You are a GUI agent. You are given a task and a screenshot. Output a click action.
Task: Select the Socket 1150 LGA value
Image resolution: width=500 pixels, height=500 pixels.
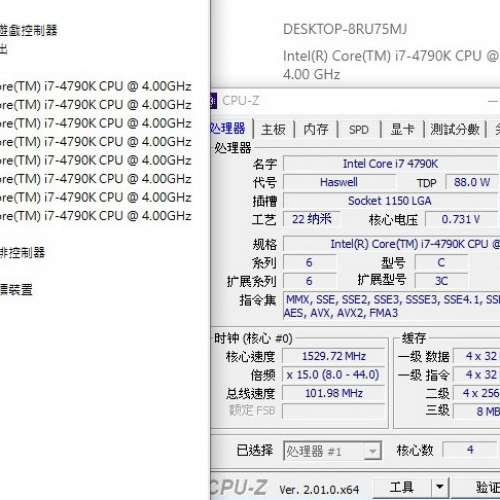[x=390, y=201]
